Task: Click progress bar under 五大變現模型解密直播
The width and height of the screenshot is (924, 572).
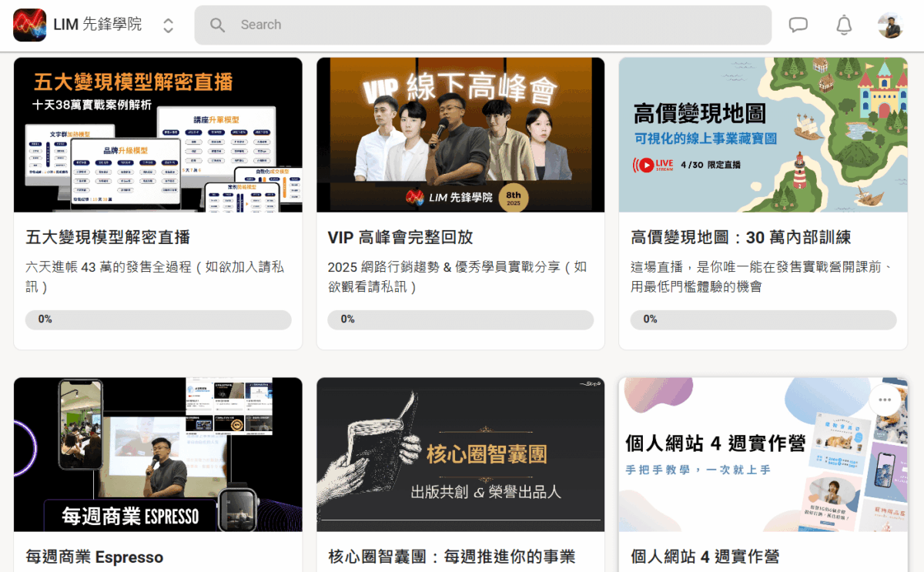Action: [x=158, y=319]
